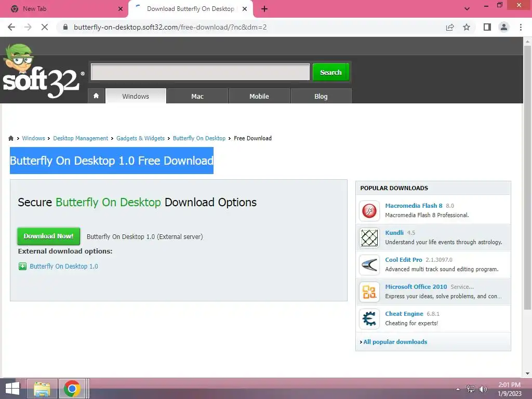Open the Macromedia Flash 8 link

(x=414, y=206)
